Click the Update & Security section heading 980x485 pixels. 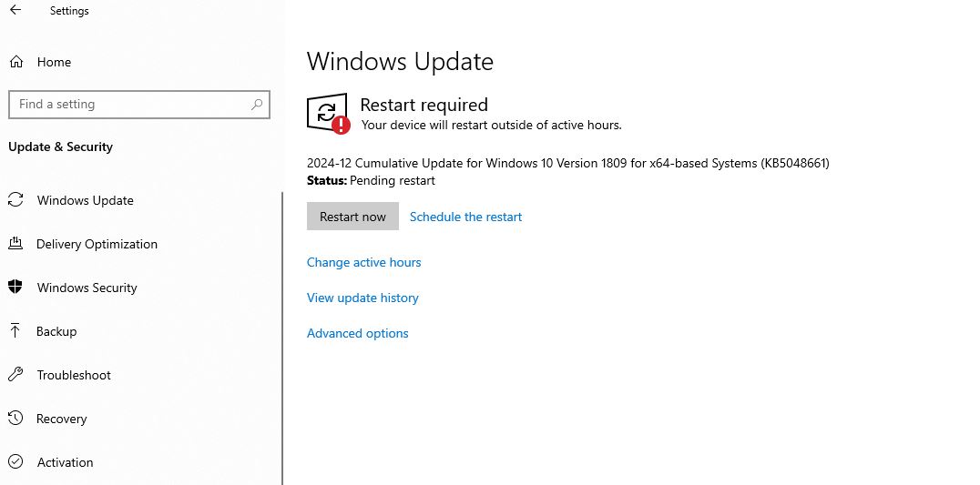pos(60,147)
